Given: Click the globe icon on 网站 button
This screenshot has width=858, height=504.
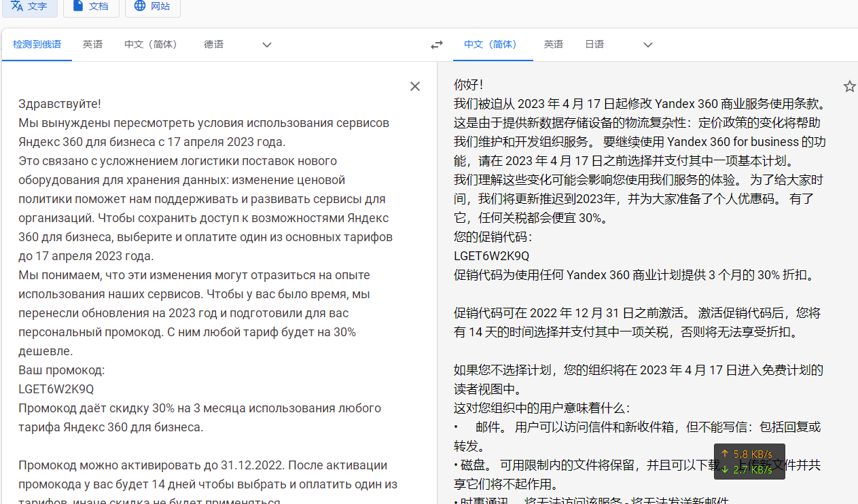Looking at the screenshot, I should coord(140,6).
